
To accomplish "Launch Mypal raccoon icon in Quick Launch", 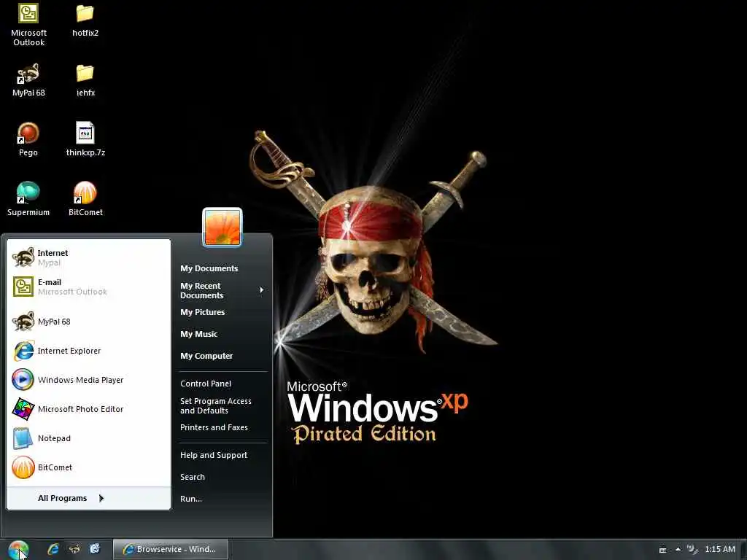I will (74, 549).
